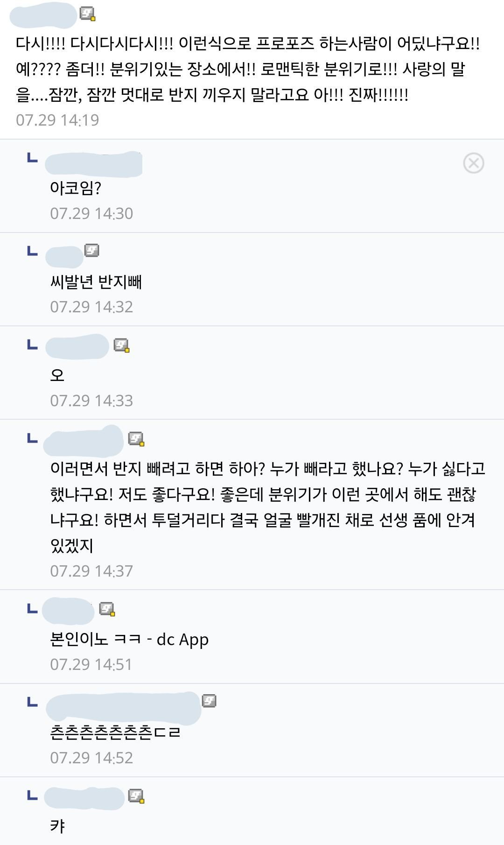504x845 pixels.
Task: Click the gray badge icon above the '촌촌촌' reply
Action: [x=209, y=701]
